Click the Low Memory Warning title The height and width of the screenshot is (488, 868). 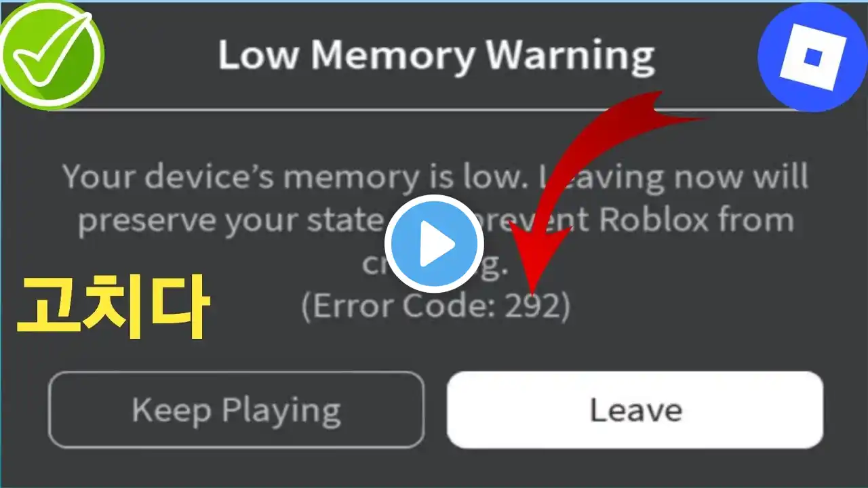click(436, 56)
